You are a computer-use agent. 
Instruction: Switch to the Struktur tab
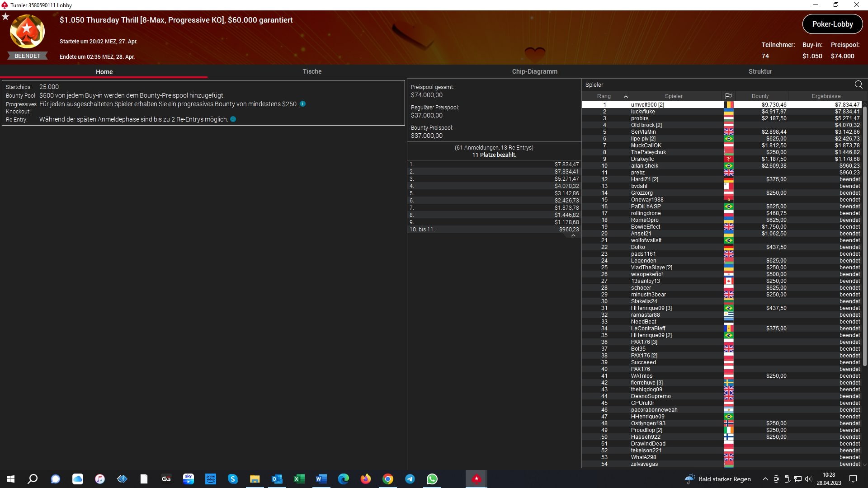(x=760, y=71)
